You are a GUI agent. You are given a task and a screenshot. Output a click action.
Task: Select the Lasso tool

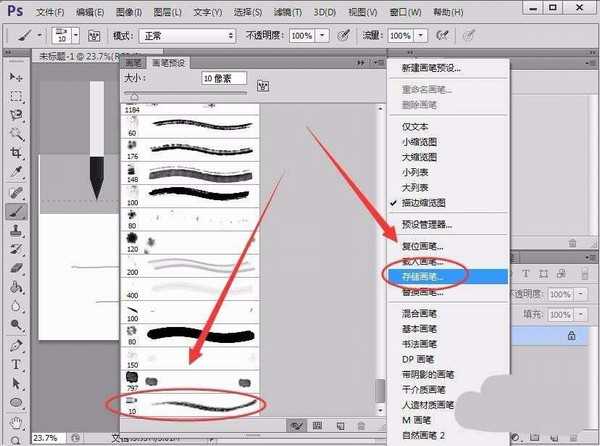[x=16, y=115]
